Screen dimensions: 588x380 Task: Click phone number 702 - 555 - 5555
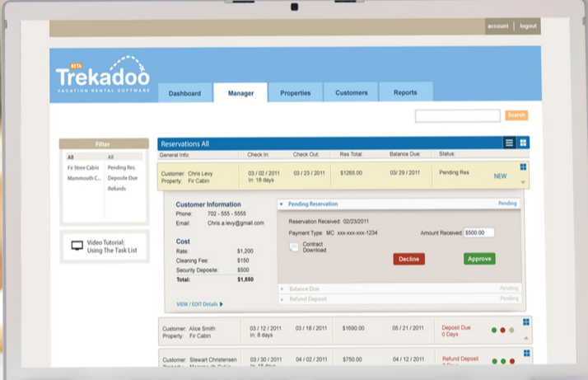click(x=226, y=213)
